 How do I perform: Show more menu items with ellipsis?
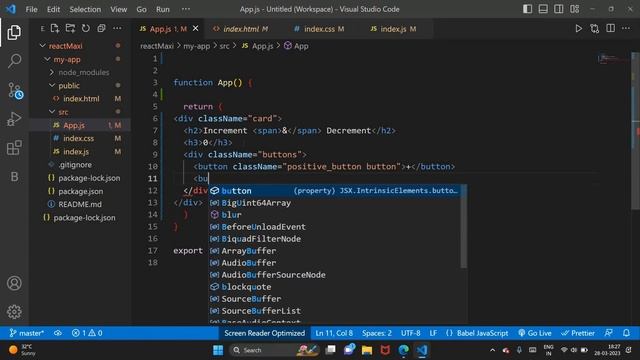pos(186,9)
